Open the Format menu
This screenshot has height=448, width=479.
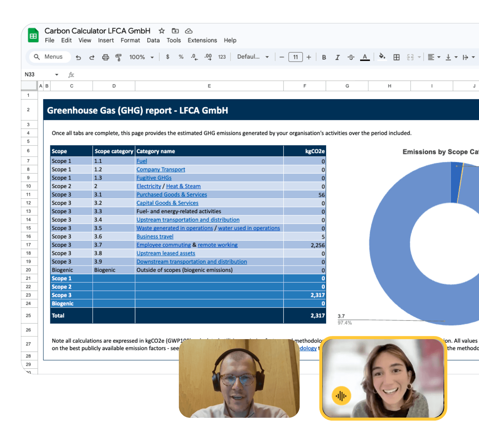pyautogui.click(x=130, y=40)
